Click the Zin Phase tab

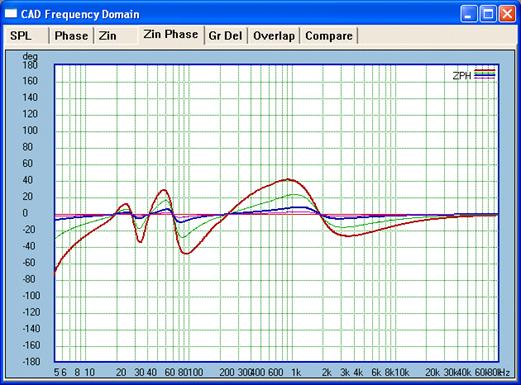(171, 34)
